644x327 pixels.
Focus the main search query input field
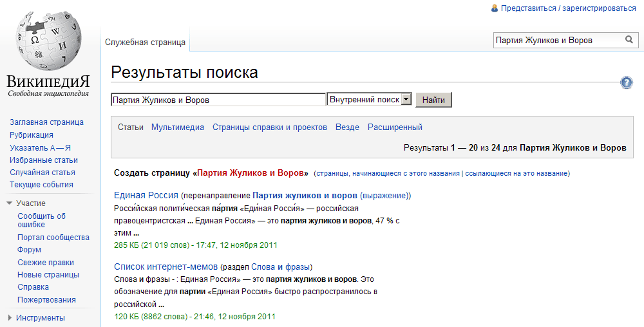(218, 100)
